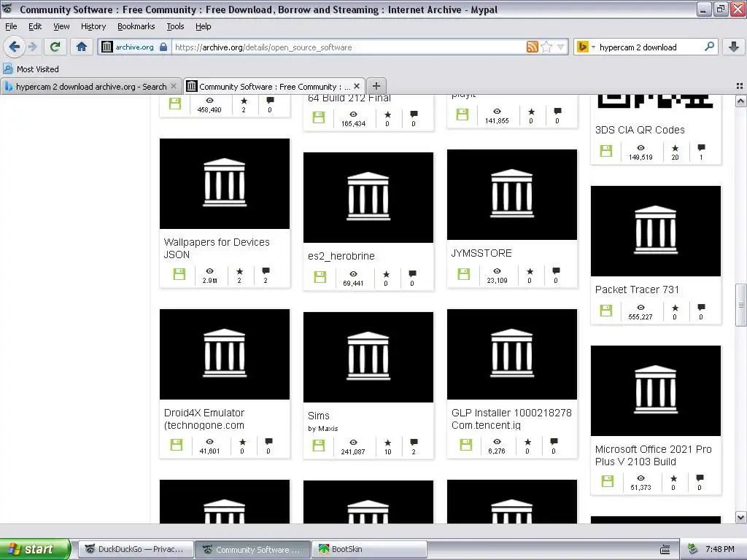This screenshot has height=560, width=747.
Task: Click the Microsoft Office 2021 thumbnail
Action: (x=656, y=391)
